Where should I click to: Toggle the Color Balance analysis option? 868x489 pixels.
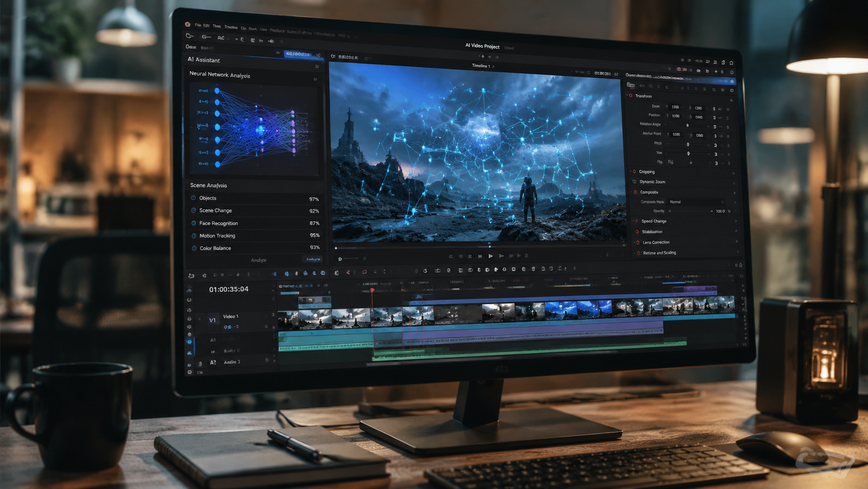point(194,248)
